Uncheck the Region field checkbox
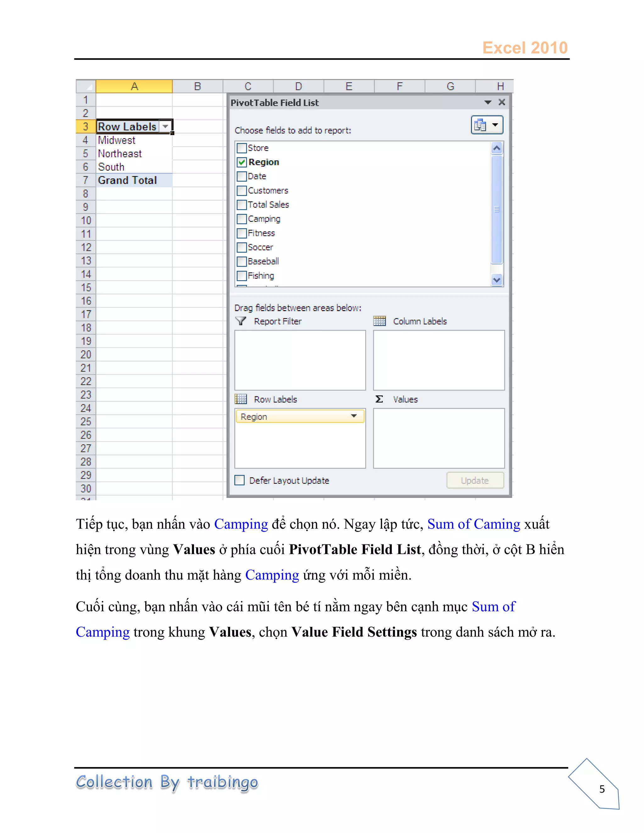Viewport: 644px width, 833px height. tap(241, 162)
